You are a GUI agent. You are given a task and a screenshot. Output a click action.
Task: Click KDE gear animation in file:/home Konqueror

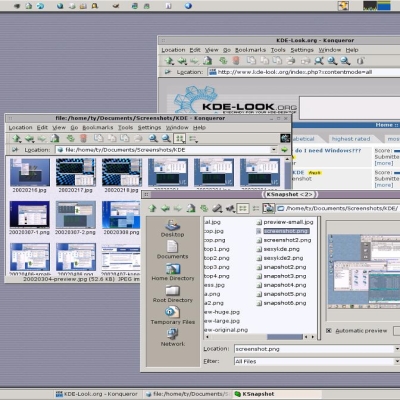click(285, 138)
